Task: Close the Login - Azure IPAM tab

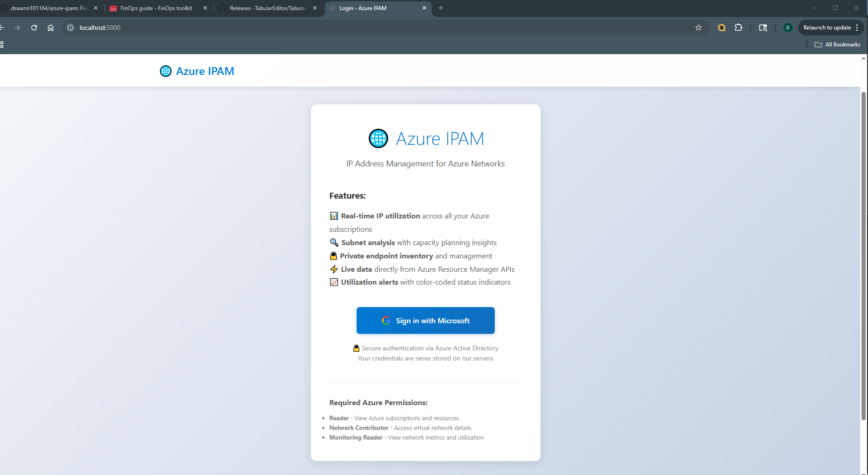Action: [x=424, y=8]
